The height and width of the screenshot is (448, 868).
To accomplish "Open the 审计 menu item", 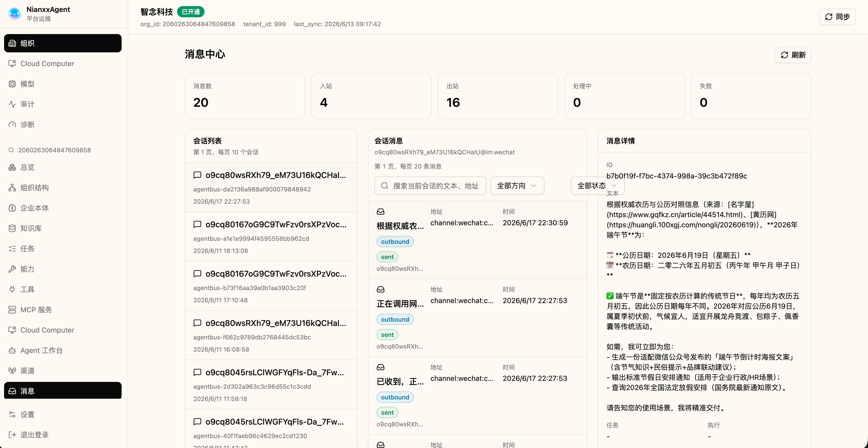I will 63,104.
